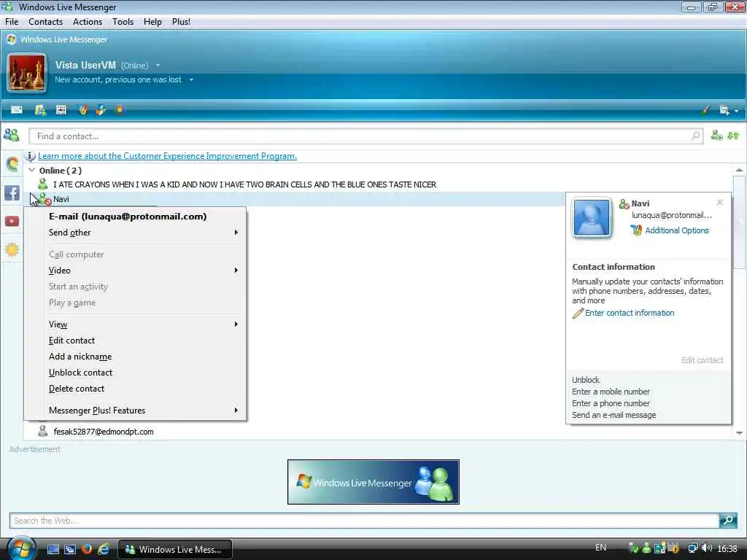Select the I ATE CRAYONS contact
The height and width of the screenshot is (560, 747).
pyautogui.click(x=244, y=184)
